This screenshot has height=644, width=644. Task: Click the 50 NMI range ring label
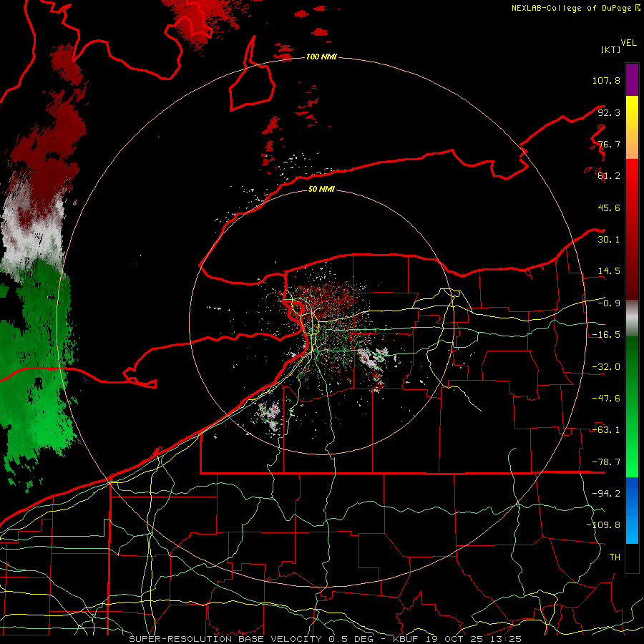pos(321,189)
